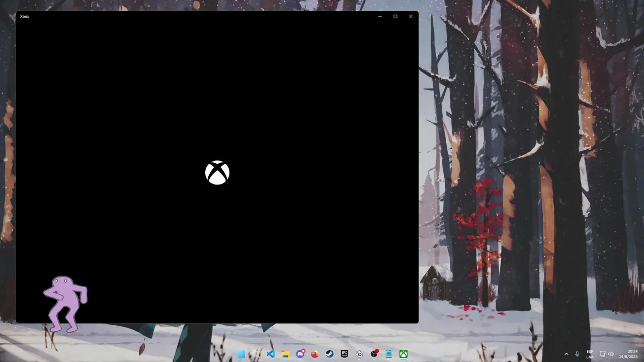Screen dimensions: 644x362
Task: Open taskbar Search
Action: [x=256, y=354]
